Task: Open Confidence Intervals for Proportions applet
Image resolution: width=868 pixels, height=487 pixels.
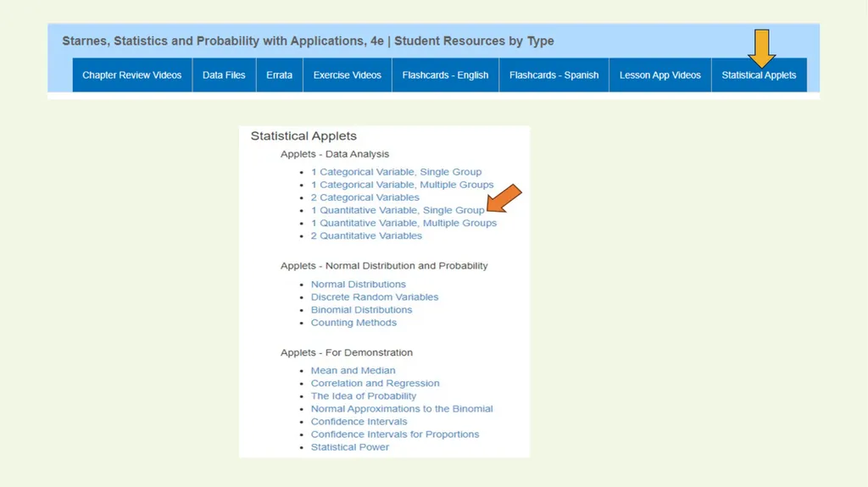Action: point(395,434)
